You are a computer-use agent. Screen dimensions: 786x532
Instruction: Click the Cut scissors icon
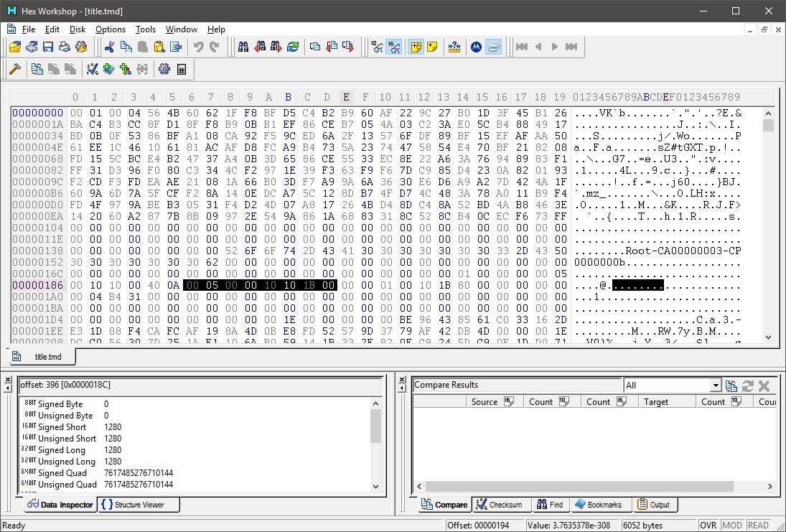click(x=109, y=47)
